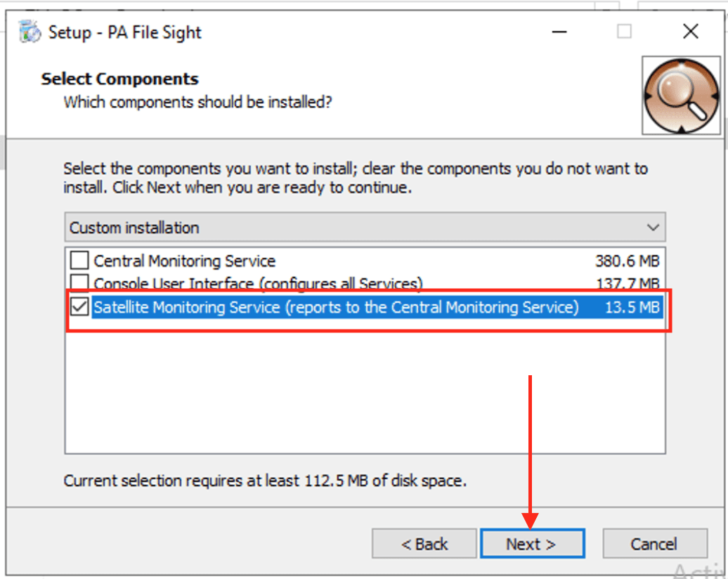
Task: Go back with the Back button
Action: [x=424, y=544]
